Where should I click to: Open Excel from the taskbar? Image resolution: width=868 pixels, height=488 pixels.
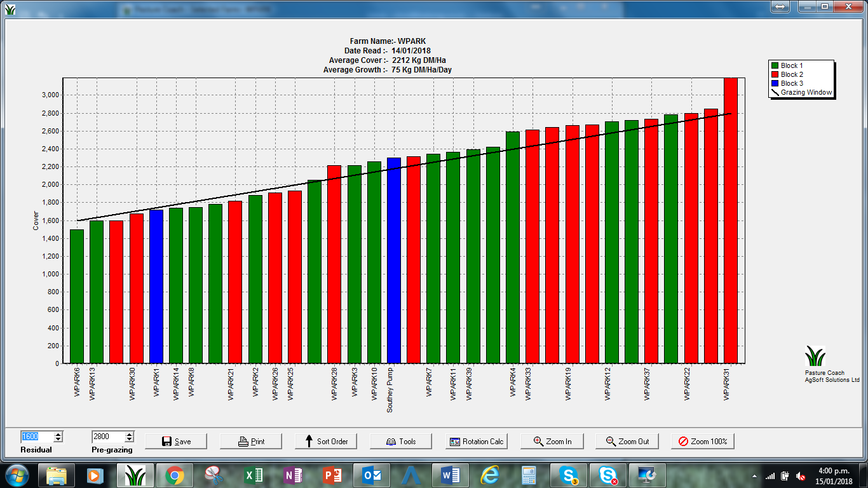pos(254,475)
